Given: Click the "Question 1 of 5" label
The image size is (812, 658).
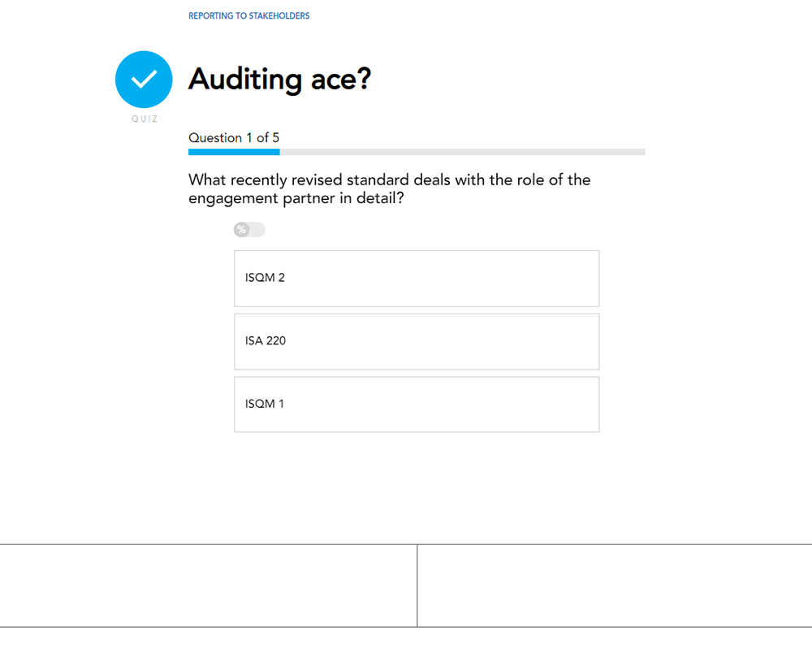Looking at the screenshot, I should [x=234, y=138].
